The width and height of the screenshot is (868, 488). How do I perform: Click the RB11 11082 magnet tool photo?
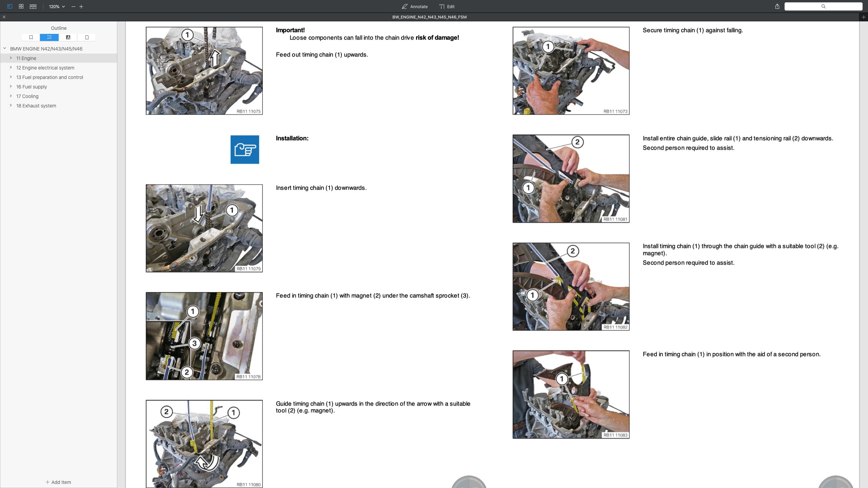571,286
